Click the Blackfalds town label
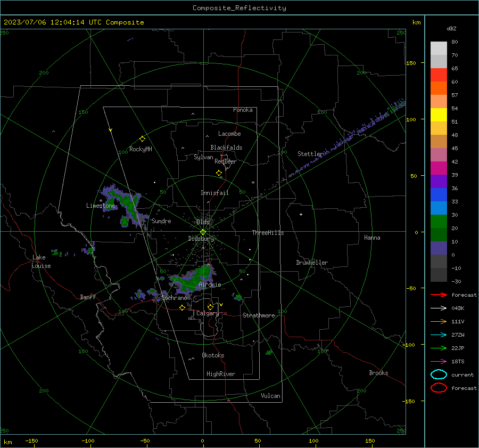479x448 pixels. (x=226, y=148)
